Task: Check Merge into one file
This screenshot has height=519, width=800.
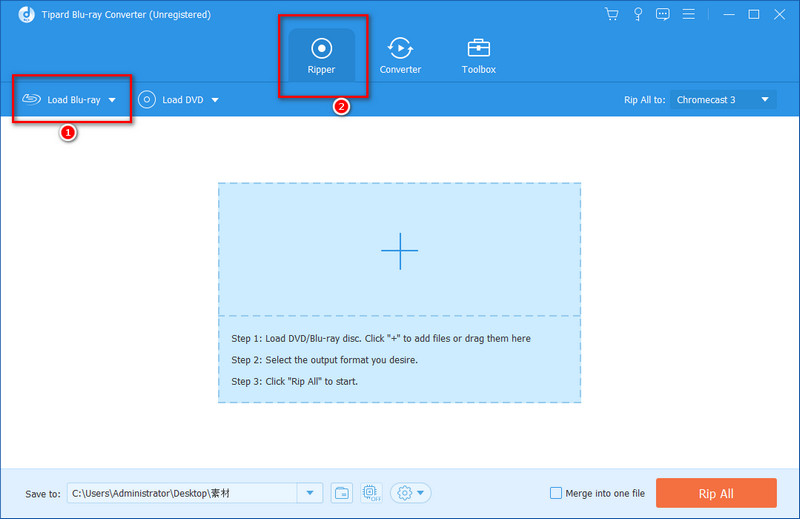Action: pos(556,493)
